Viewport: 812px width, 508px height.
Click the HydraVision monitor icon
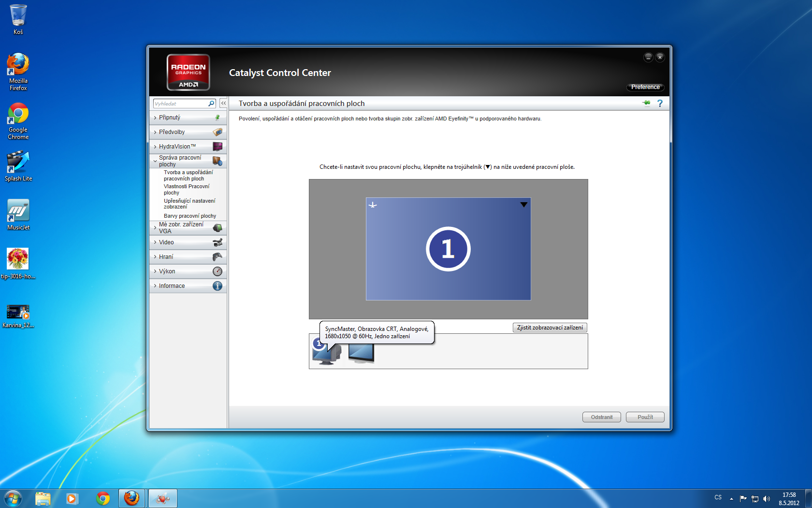[x=217, y=147]
